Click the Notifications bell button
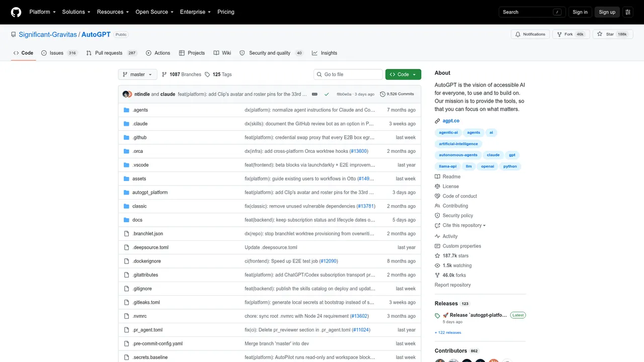Screen dimensions: 644x362 pos(530,34)
